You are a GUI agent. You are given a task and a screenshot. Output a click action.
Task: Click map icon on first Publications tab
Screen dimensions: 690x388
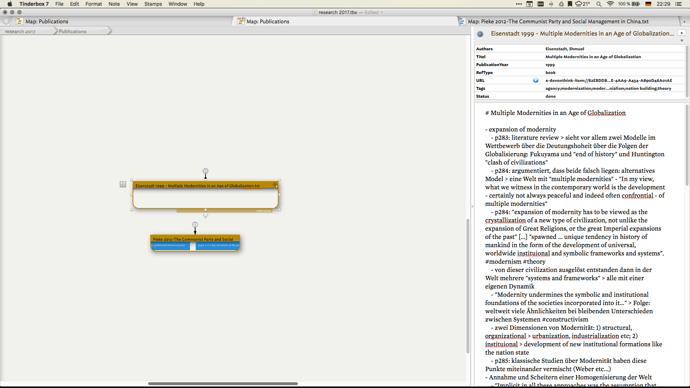(19, 21)
